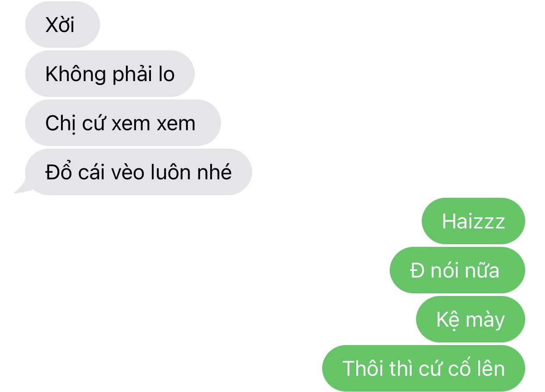Select the "Đổ cái vèo luôn nhé" message

pos(138,172)
